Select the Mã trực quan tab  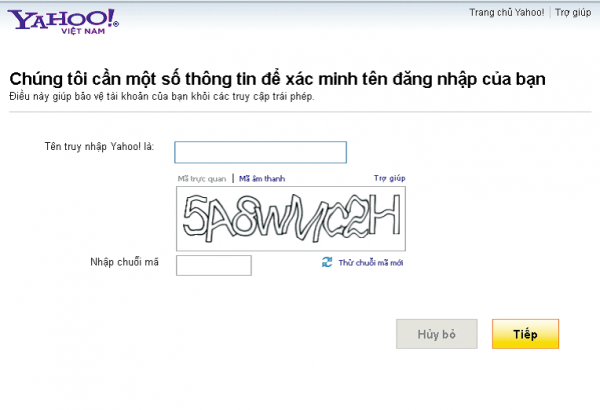coord(202,179)
